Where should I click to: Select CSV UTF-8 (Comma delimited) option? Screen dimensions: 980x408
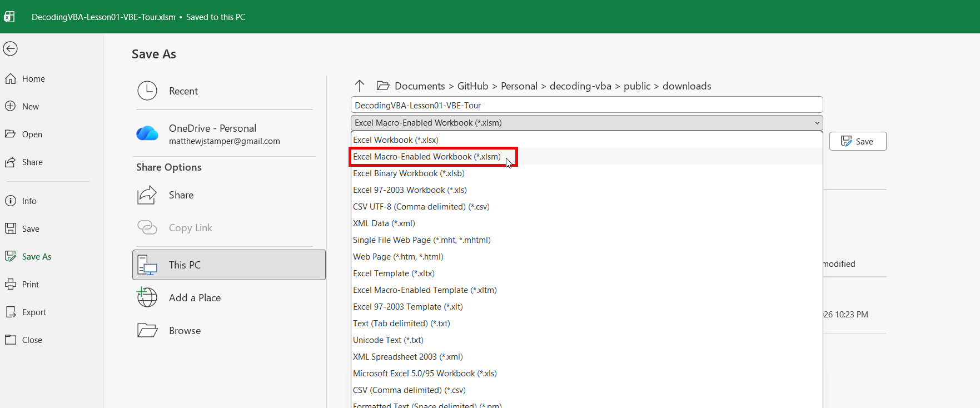point(586,207)
